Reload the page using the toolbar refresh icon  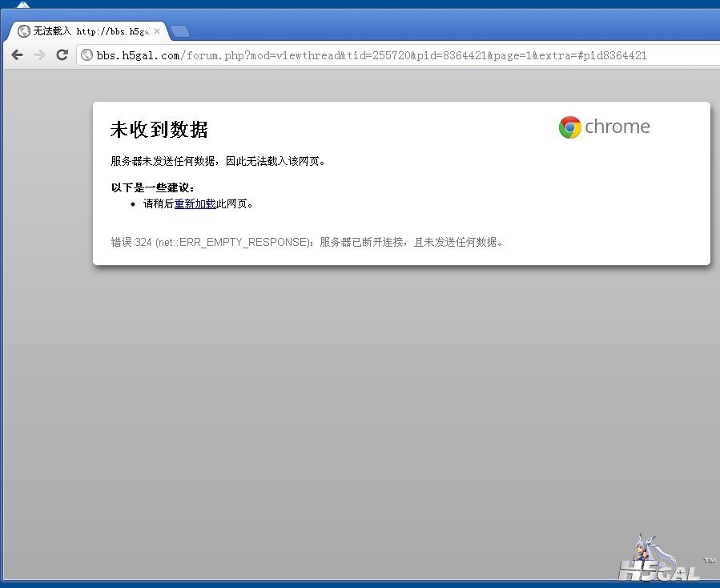[62, 55]
